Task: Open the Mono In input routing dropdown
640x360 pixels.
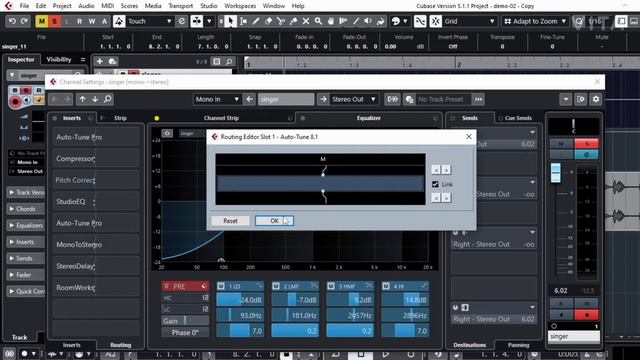Action: 217,99
